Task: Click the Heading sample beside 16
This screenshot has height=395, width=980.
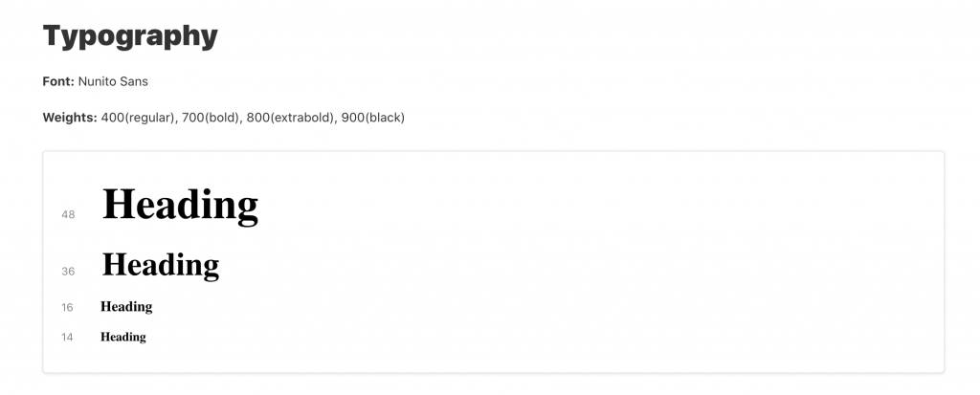Action: 126,307
